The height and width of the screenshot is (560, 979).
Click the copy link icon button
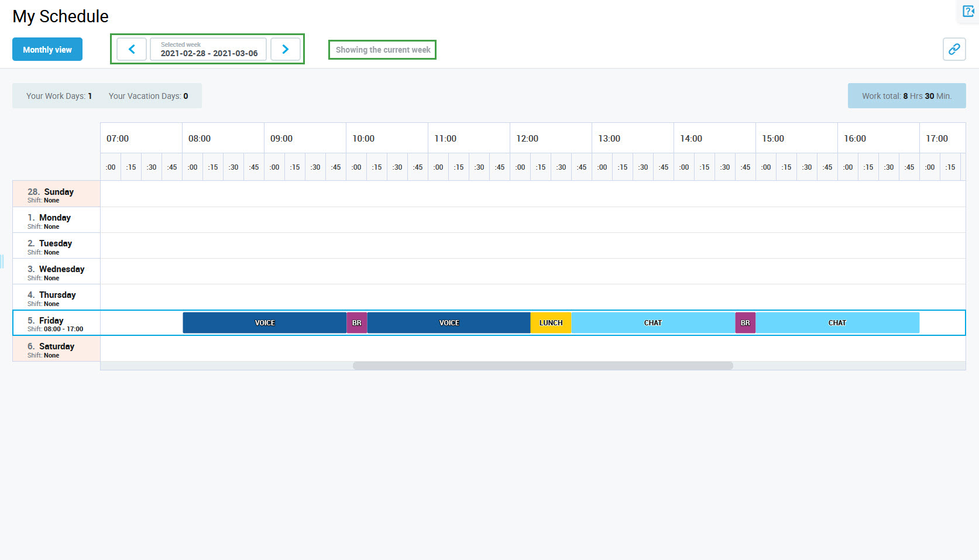954,49
